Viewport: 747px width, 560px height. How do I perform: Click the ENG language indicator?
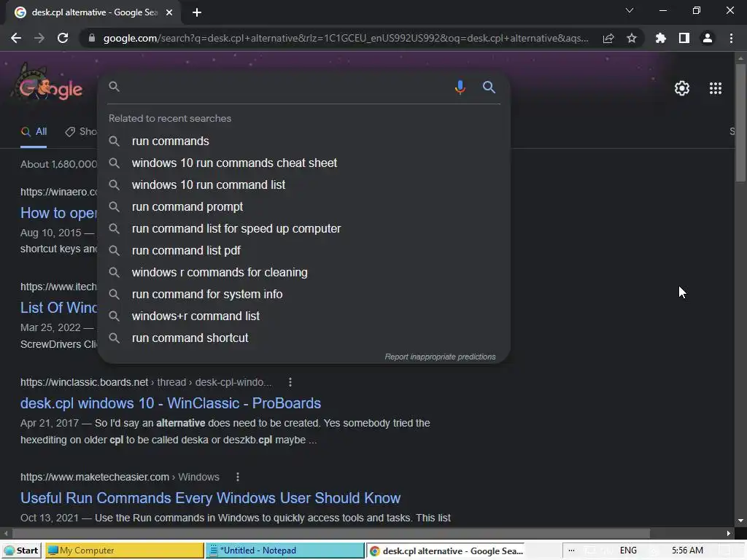coord(628,551)
